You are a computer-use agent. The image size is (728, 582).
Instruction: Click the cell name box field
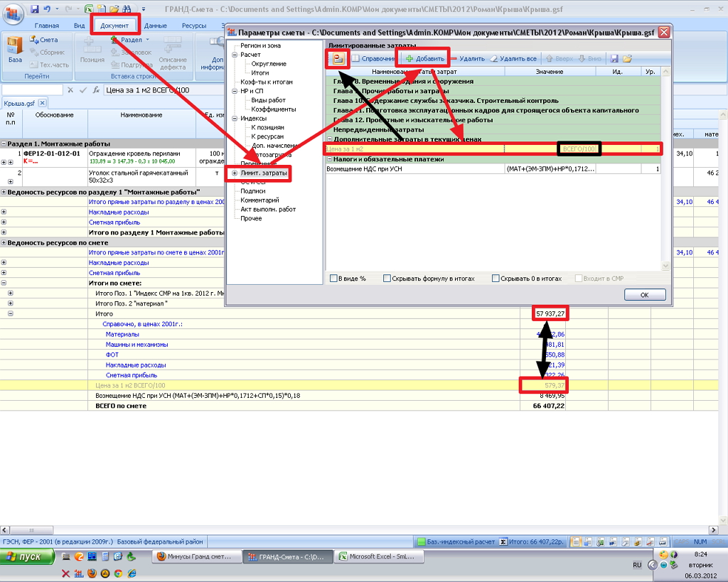(32, 90)
